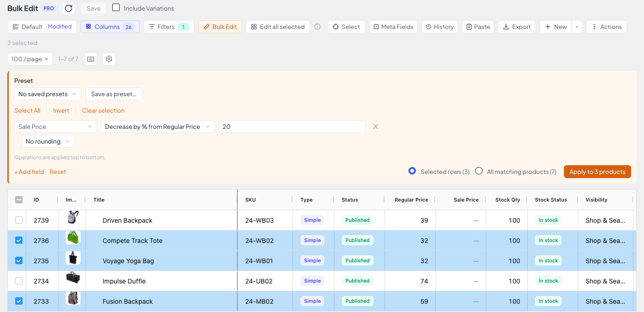Screen dimensions: 644x312
Task: Open the keyboard shortcuts icon
Action: pyautogui.click(x=91, y=59)
